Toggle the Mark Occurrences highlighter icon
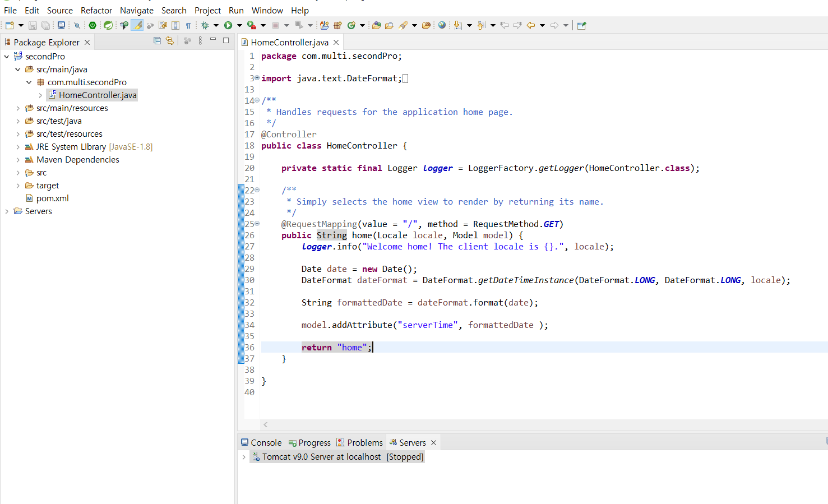 pyautogui.click(x=137, y=25)
